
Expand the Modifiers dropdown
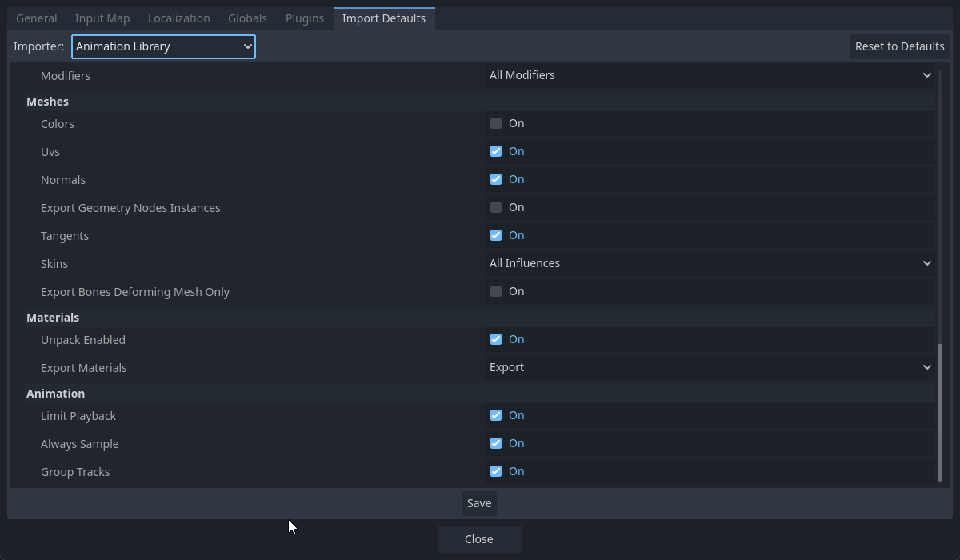pos(710,75)
